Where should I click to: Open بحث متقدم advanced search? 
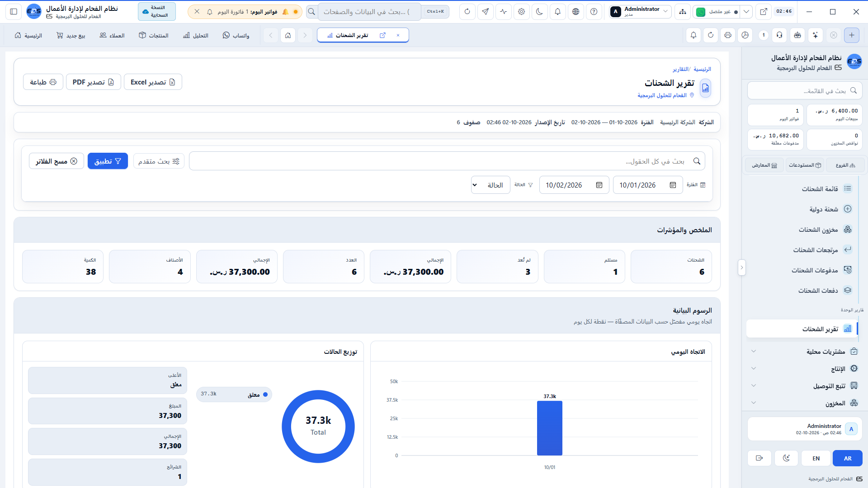pyautogui.click(x=159, y=161)
